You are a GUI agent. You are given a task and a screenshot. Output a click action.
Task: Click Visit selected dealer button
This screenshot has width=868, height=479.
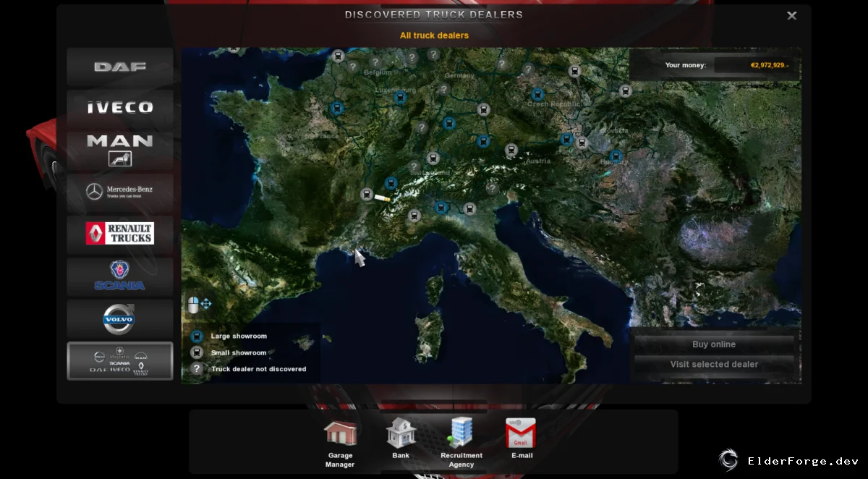(714, 364)
